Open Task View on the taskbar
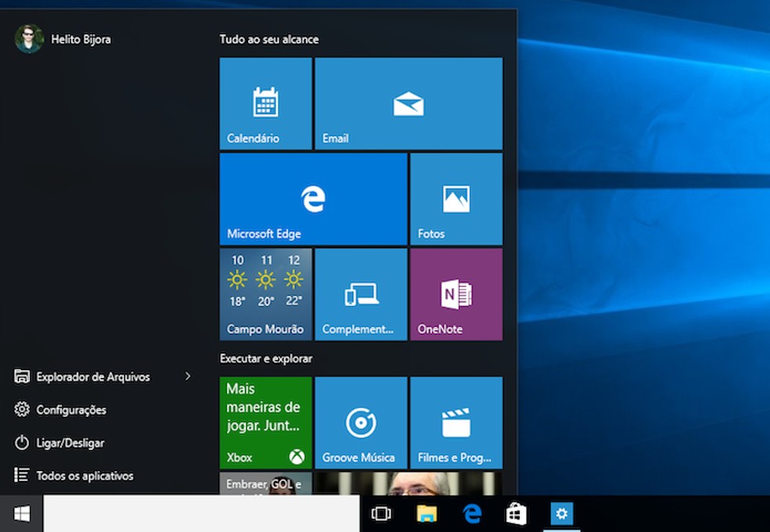 381,514
